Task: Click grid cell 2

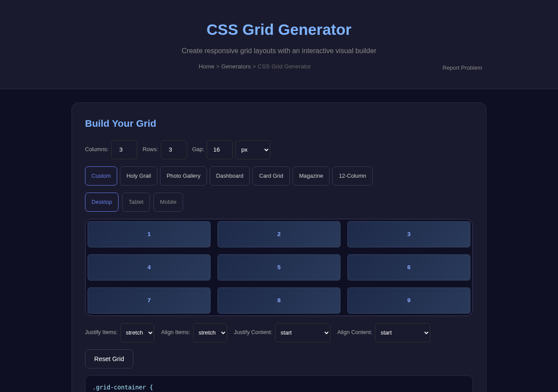Action: click(279, 234)
